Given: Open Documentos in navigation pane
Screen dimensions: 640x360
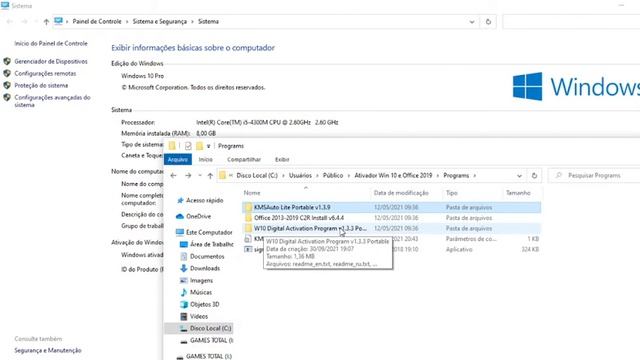Looking at the screenshot, I should [x=207, y=256].
